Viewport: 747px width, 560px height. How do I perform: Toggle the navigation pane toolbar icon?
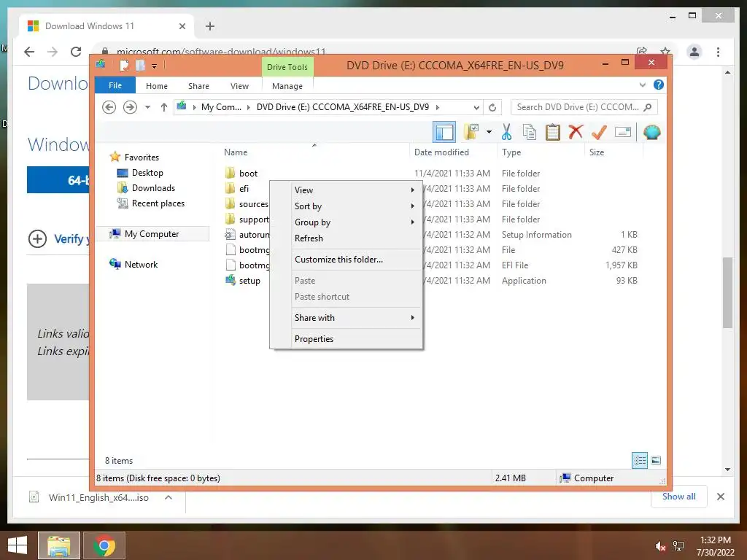coord(444,132)
